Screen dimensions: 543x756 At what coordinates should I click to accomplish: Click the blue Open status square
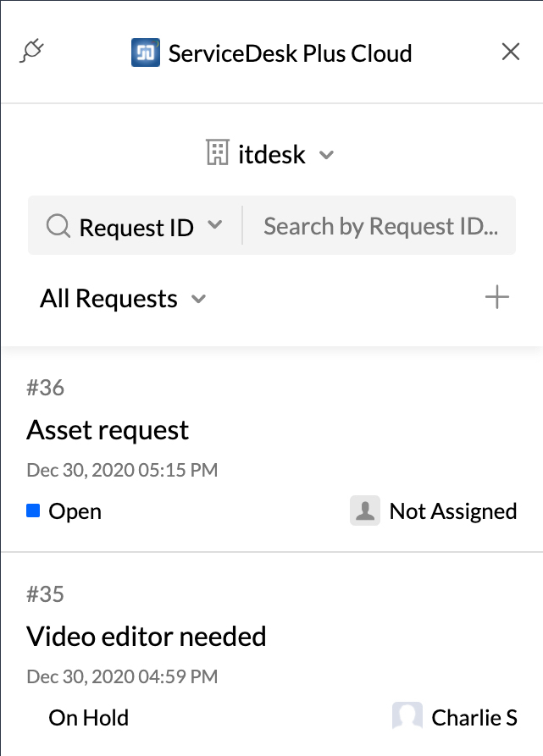coord(33,510)
